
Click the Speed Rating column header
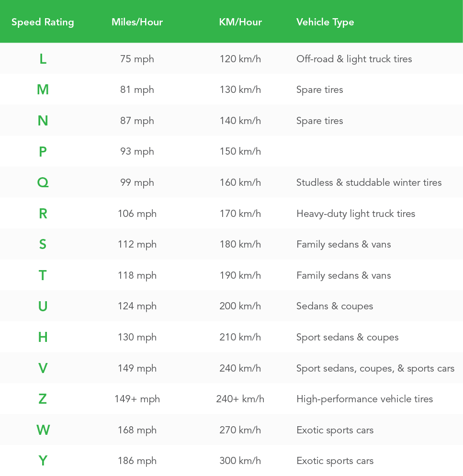coord(43,22)
